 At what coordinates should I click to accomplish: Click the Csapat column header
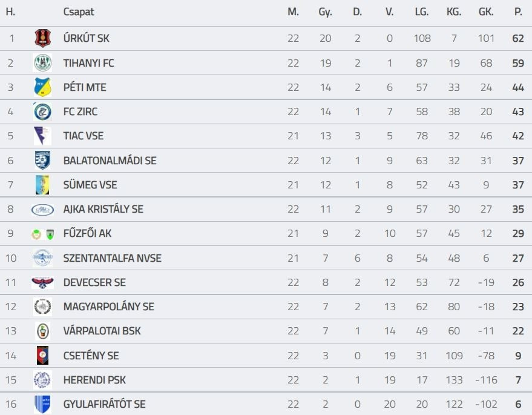79,12
